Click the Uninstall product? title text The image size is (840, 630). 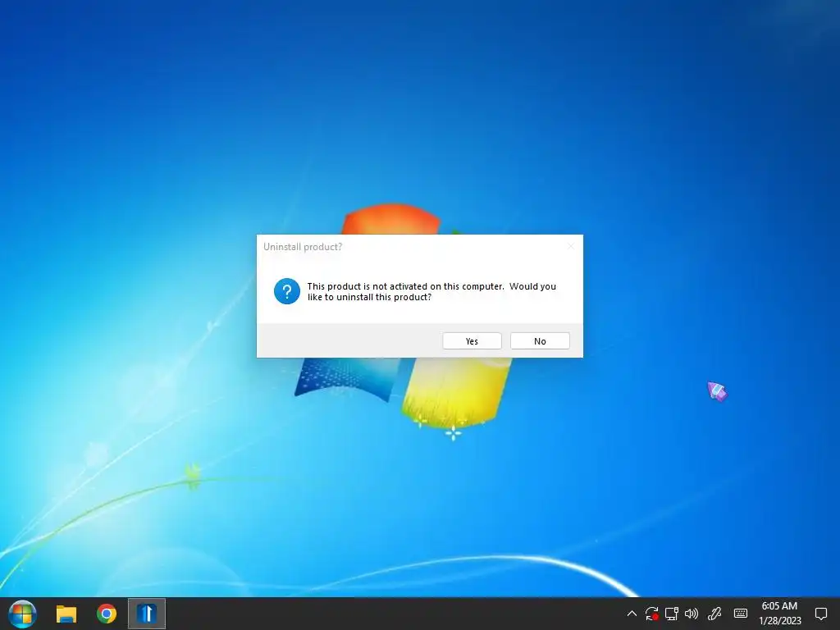coord(303,247)
